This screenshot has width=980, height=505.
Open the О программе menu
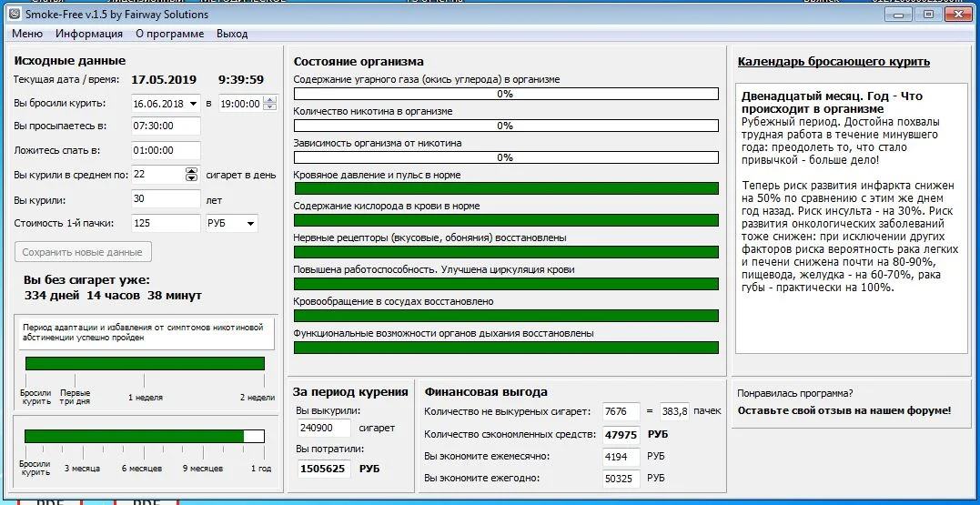click(170, 34)
